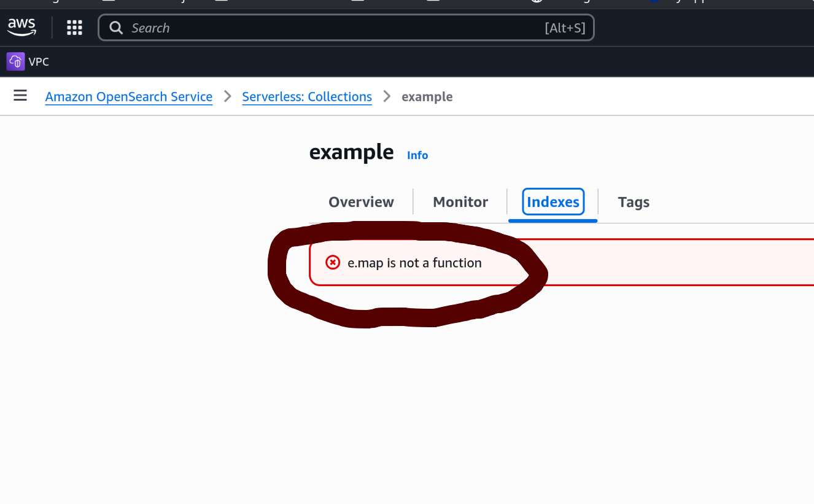
Task: Go to Amazon OpenSearch Service breadcrumb
Action: [129, 97]
